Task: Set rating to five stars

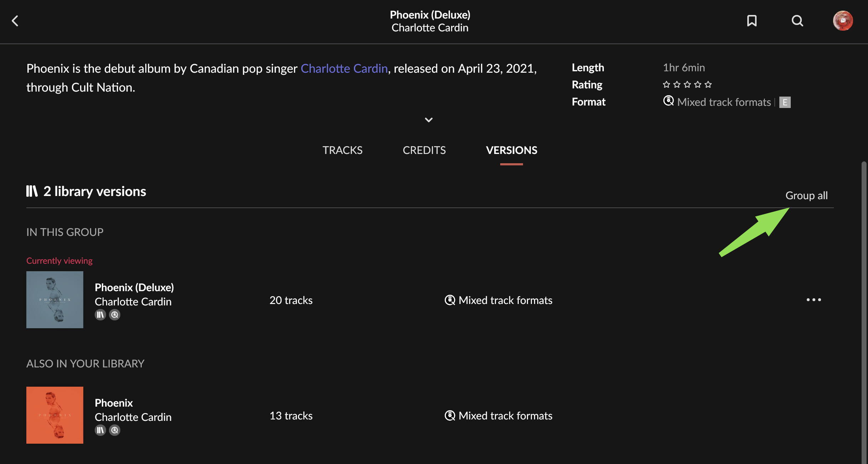Action: [x=708, y=84]
